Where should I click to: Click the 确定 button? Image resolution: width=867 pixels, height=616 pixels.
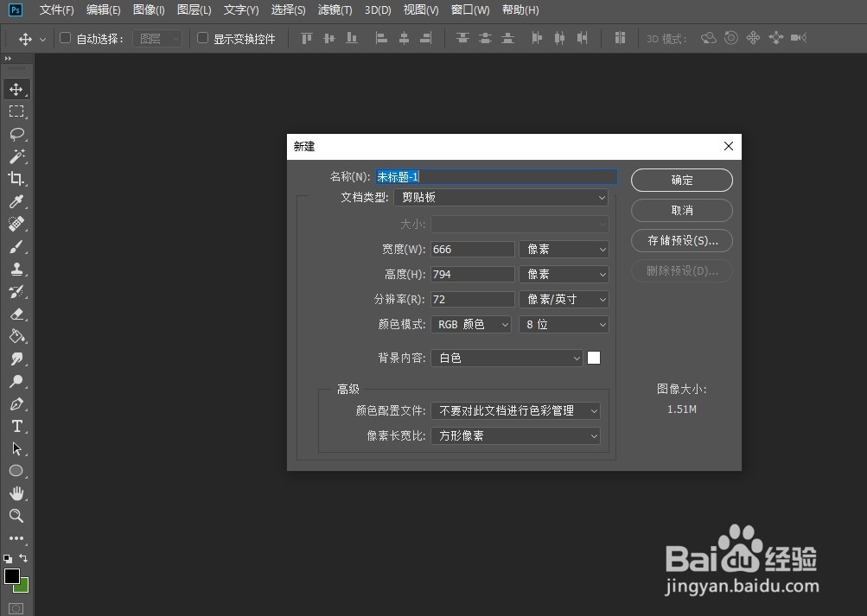681,180
